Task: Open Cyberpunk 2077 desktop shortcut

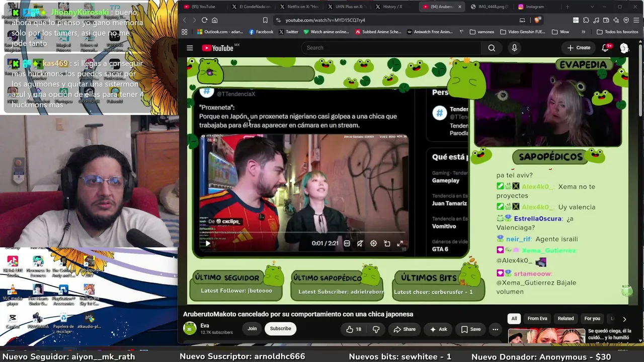Action: click(89, 266)
